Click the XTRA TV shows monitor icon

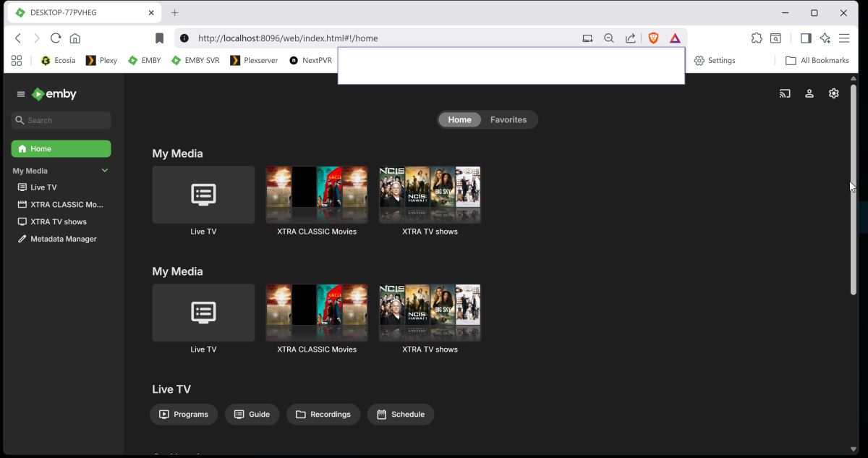[22, 222]
